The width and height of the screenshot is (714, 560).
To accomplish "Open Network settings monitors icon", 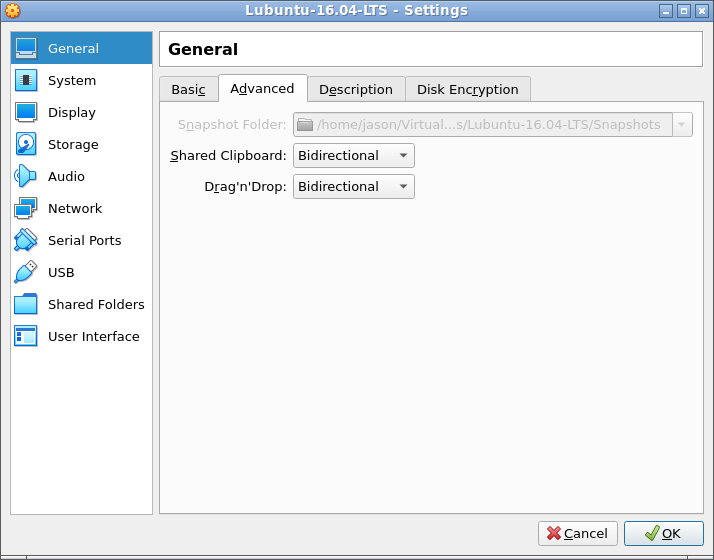I will [26, 208].
